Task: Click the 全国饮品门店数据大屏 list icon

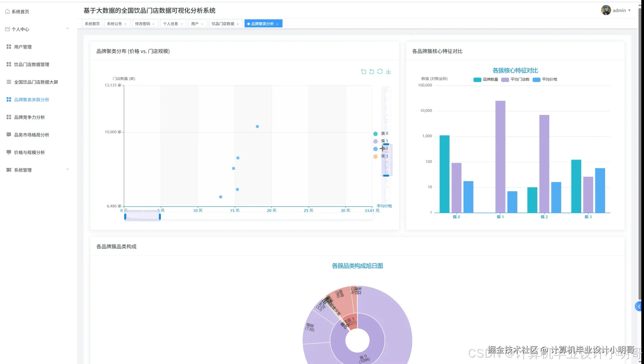Action: pos(9,82)
